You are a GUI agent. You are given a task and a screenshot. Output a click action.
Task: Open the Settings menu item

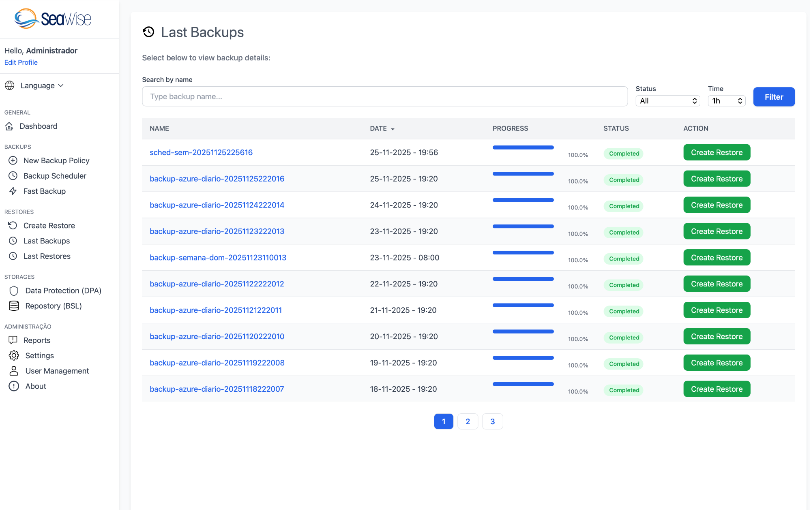pyautogui.click(x=39, y=355)
